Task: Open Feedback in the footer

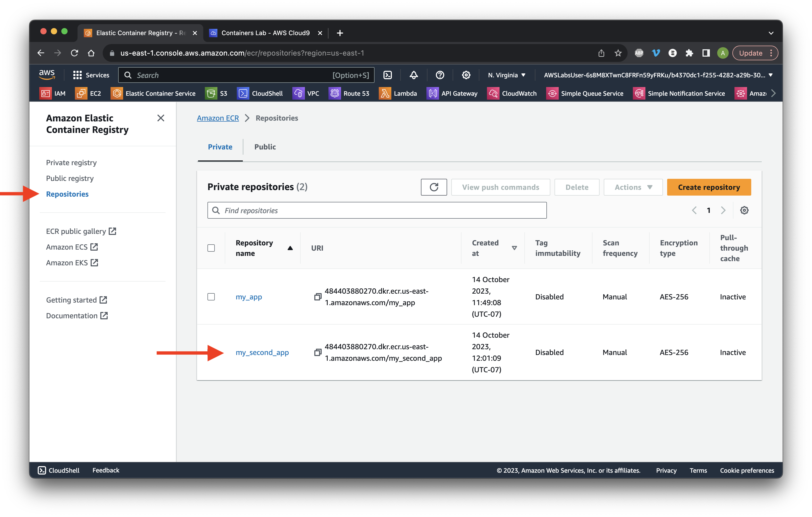Action: pos(106,470)
